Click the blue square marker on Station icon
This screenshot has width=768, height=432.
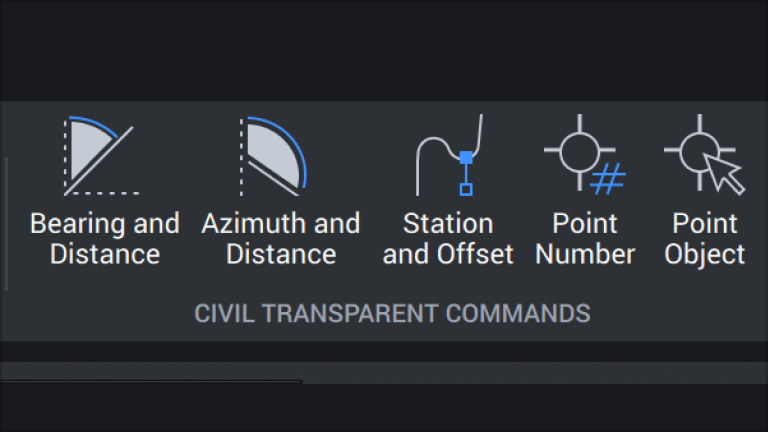(466, 157)
